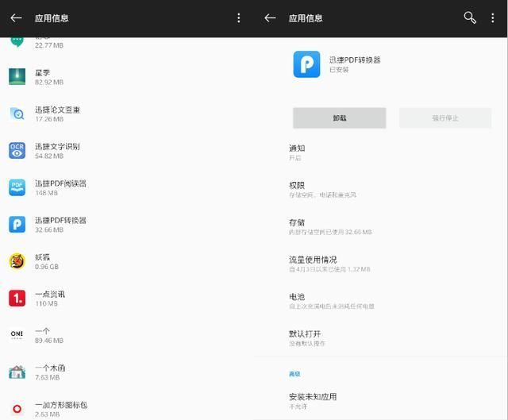The image size is (508, 420).
Task: Open the 默认打开 default-open entry
Action: point(381,338)
